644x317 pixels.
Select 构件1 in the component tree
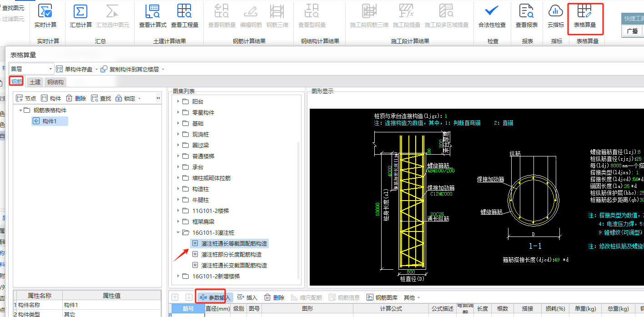point(50,121)
